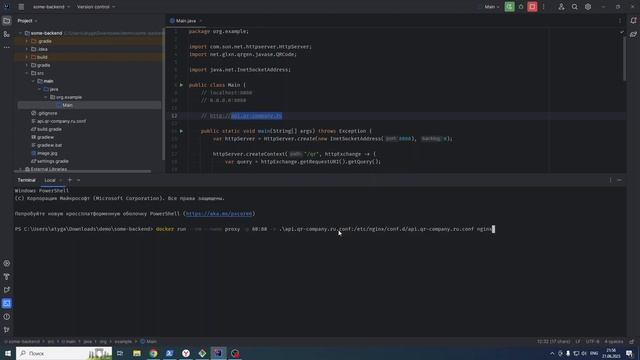Open More tool windows ellipsis in sidebar
The image size is (640, 360).
(7, 47)
